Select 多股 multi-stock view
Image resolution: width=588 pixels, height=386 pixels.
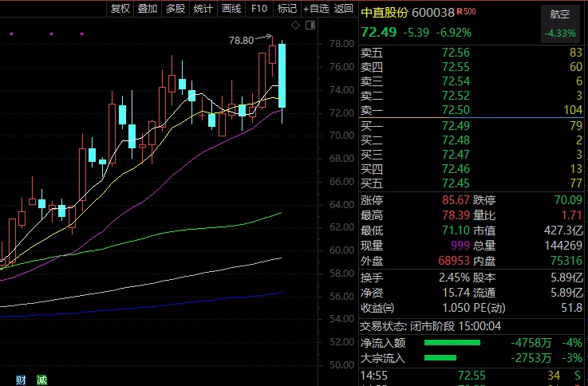[176, 9]
